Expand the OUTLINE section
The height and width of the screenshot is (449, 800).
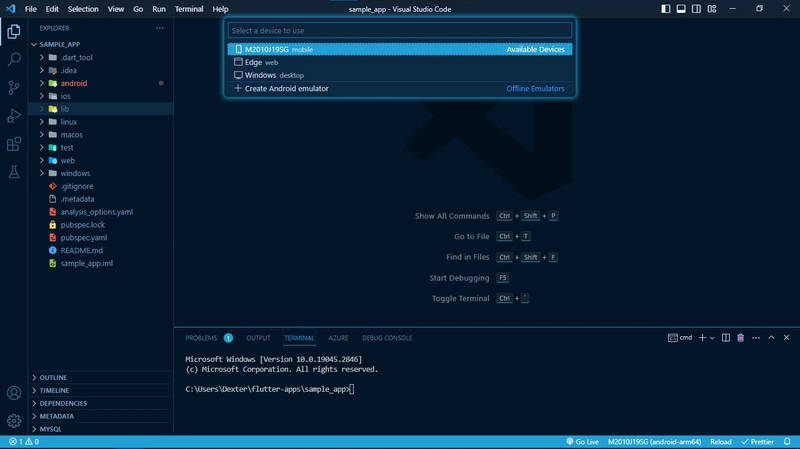pyautogui.click(x=54, y=377)
